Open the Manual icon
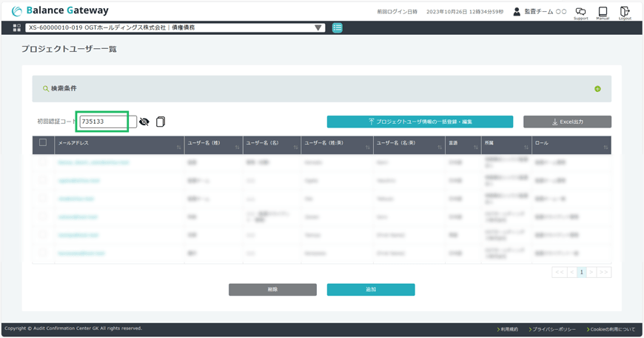Viewport: 644px width, 338px height. pos(603,12)
